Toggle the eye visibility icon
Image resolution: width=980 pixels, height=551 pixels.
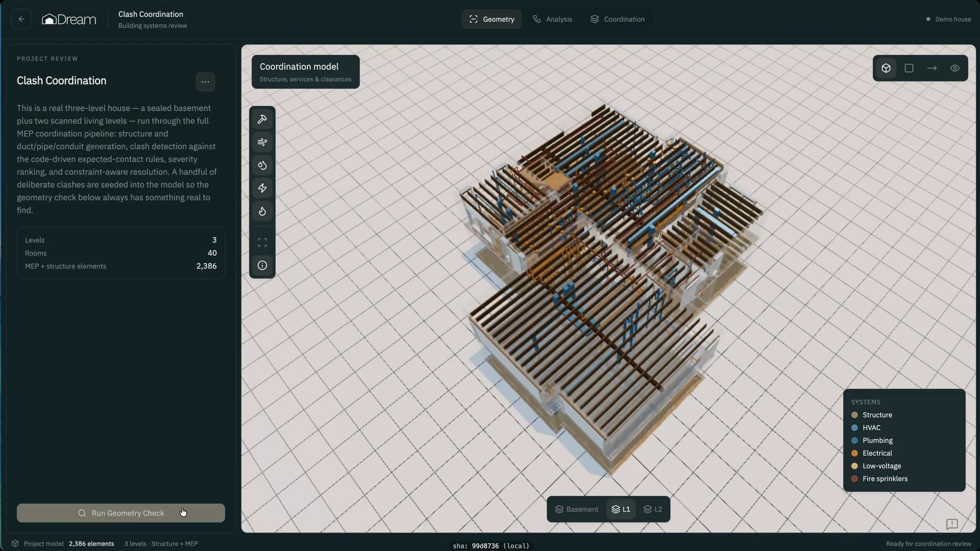pos(955,68)
